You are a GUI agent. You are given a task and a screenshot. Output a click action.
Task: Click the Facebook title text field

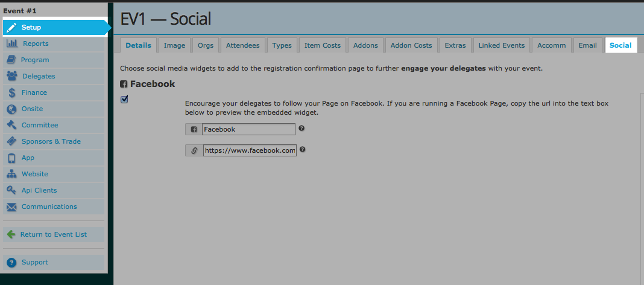(x=248, y=129)
